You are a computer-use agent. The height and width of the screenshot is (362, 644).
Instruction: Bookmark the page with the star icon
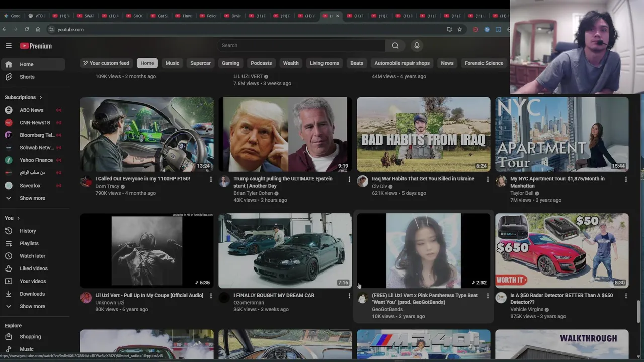[459, 29]
